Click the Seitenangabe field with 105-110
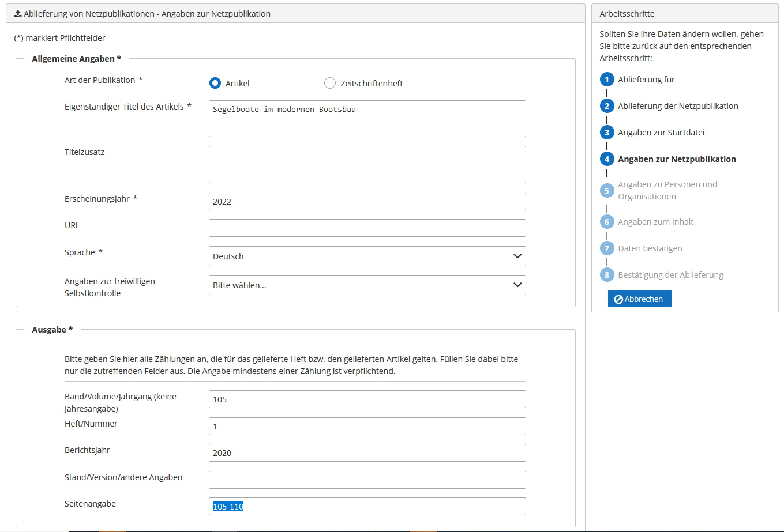Screen dimensions: 784x532 click(x=367, y=506)
